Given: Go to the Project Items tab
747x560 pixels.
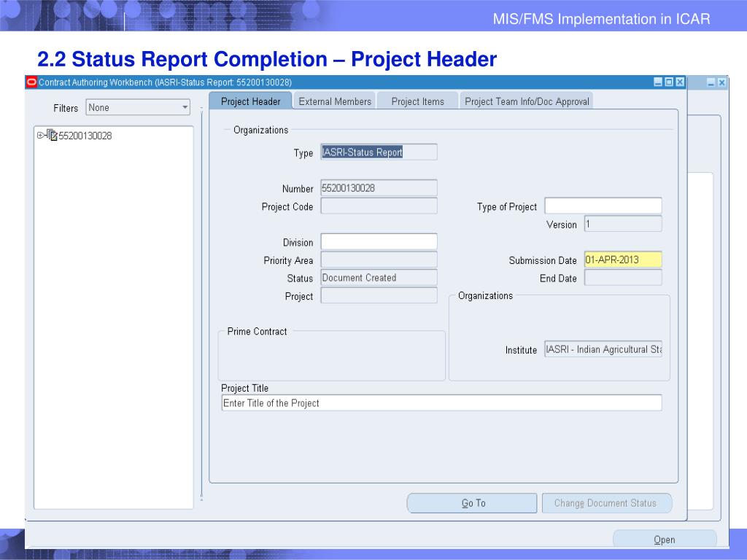Looking at the screenshot, I should [x=417, y=101].
